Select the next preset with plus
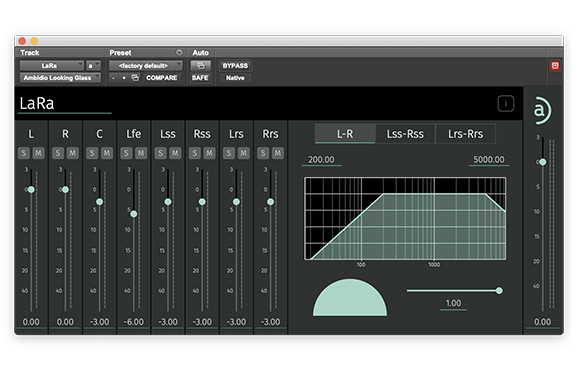580x373 pixels. click(x=124, y=78)
